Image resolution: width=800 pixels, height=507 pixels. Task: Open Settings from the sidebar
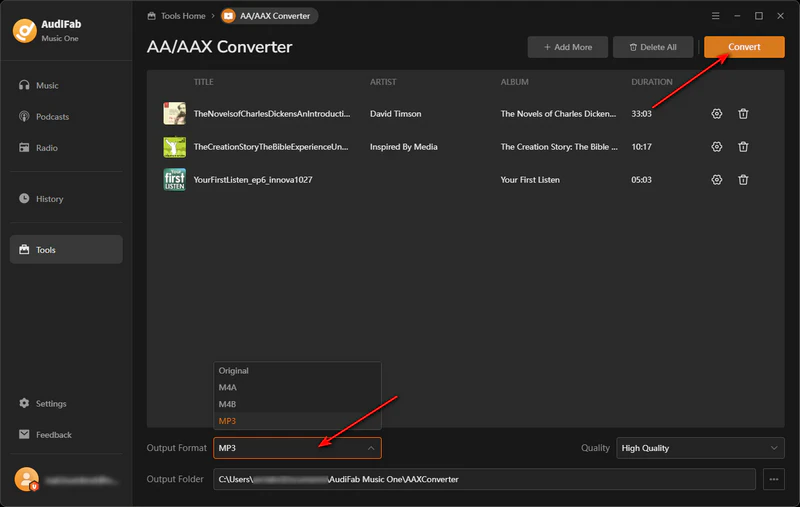[66, 403]
